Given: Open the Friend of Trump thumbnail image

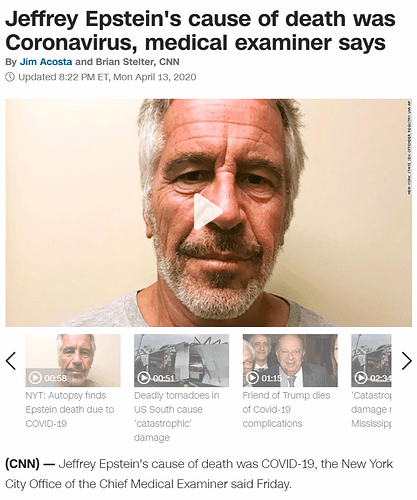Looking at the screenshot, I should [290, 360].
